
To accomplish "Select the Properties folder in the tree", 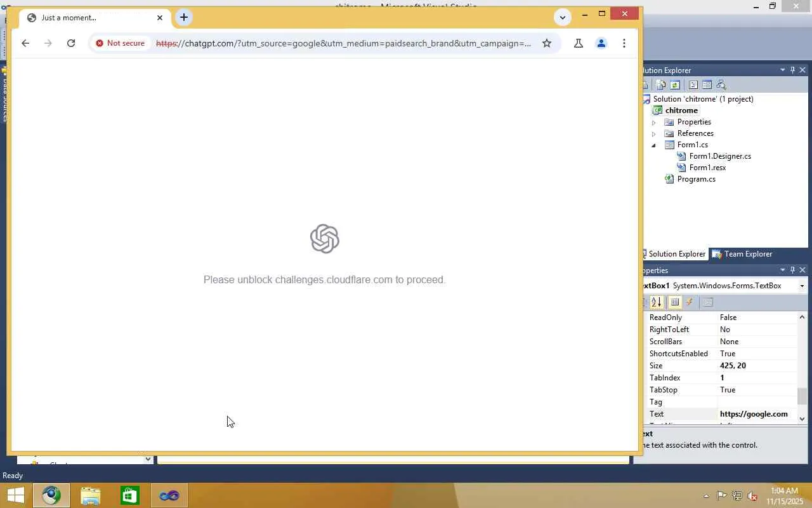I will pos(694,122).
